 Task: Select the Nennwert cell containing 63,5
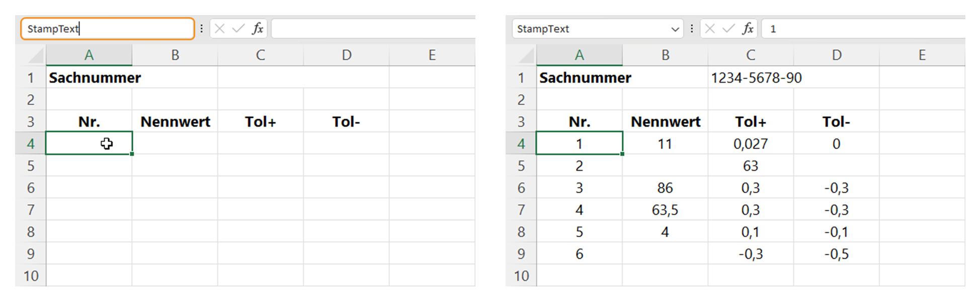[x=665, y=210]
